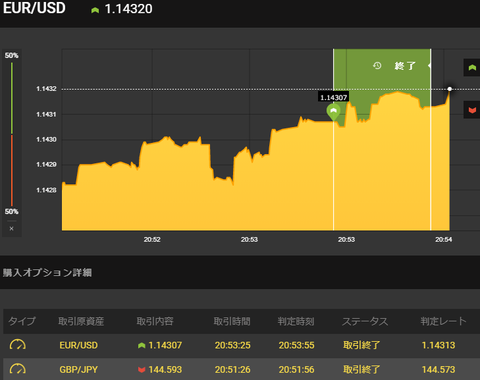480x380 pixels.
Task: Click the speedometer icon in the GBP/JPY row
Action: click(18, 369)
